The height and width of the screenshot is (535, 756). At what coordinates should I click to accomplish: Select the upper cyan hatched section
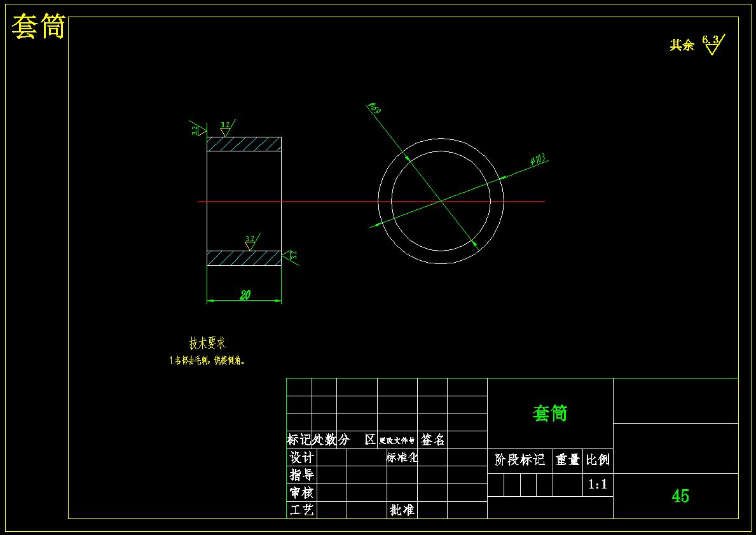(244, 144)
